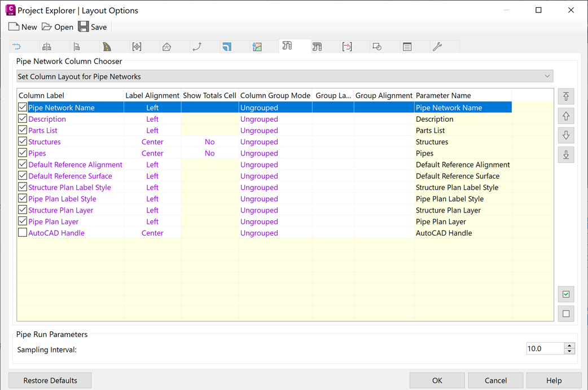588x390 pixels.
Task: Click the Help button
Action: coord(554,380)
